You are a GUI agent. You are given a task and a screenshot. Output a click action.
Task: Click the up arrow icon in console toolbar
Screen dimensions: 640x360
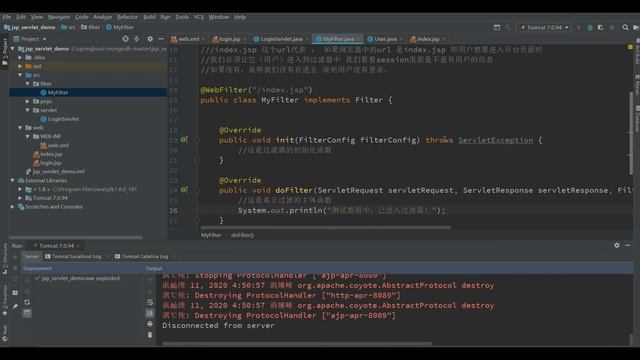pos(150,281)
